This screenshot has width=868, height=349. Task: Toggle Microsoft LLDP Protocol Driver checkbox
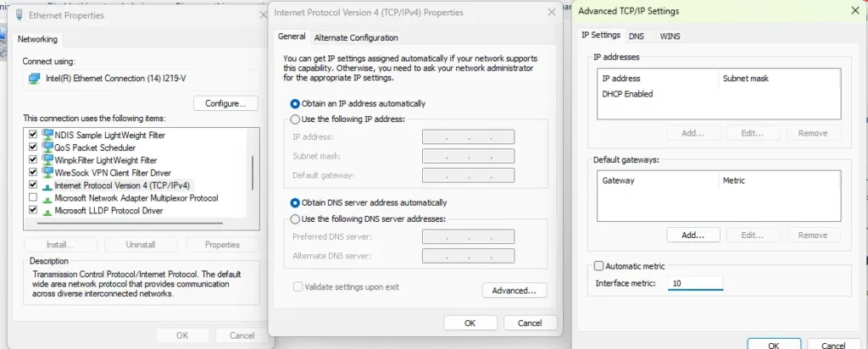point(33,210)
